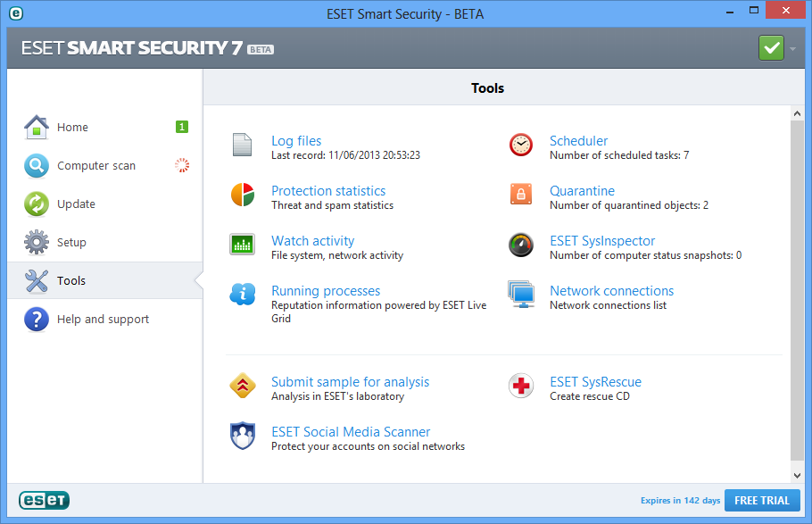Click the green protection status checkmark
The height and width of the screenshot is (524, 812).
tap(771, 47)
